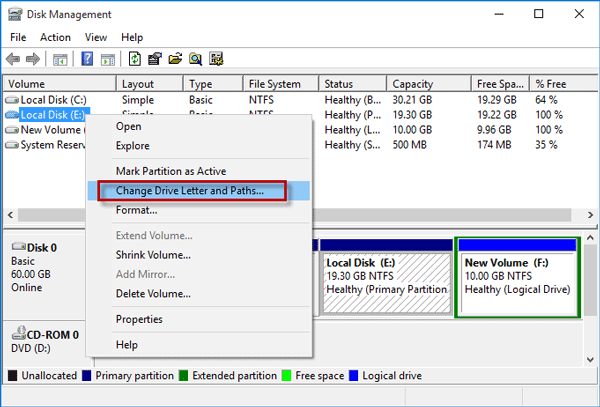Image resolution: width=600 pixels, height=407 pixels.
Task: Click the blue Help question mark icon
Action: click(x=88, y=59)
